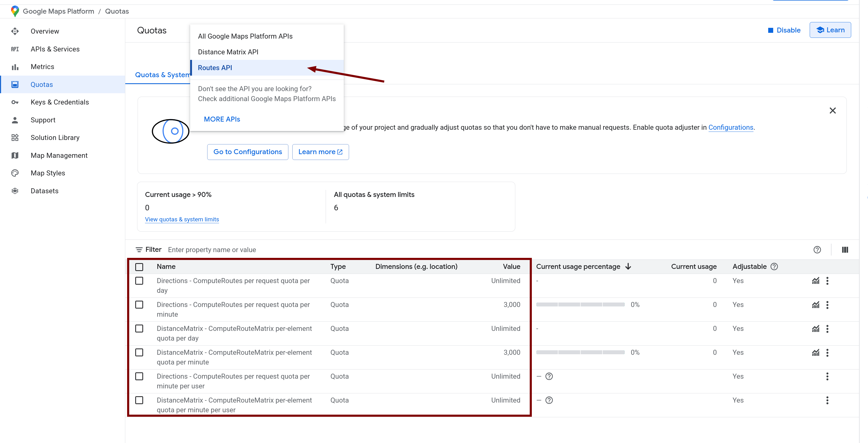Switch to the Quotas & System limits tab

pos(162,75)
